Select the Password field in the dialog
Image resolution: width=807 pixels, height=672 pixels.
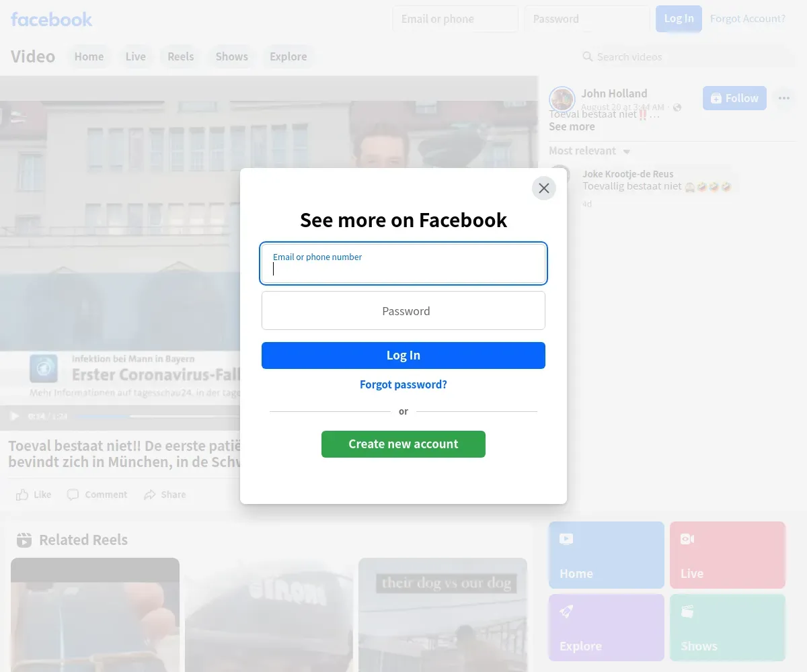click(403, 310)
